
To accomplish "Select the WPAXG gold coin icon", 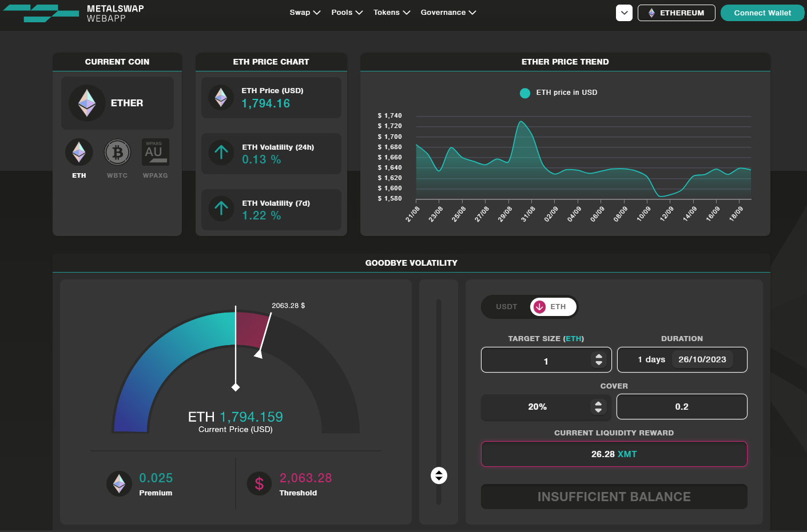I will [155, 152].
